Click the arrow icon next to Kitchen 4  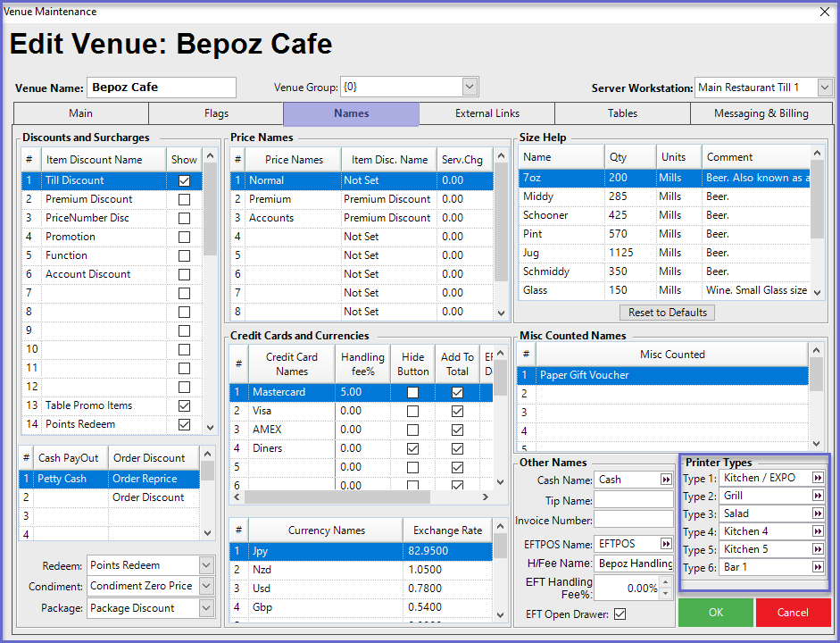point(818,531)
